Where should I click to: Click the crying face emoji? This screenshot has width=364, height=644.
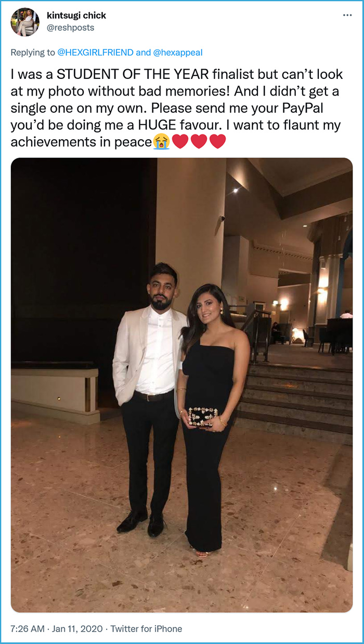(161, 141)
